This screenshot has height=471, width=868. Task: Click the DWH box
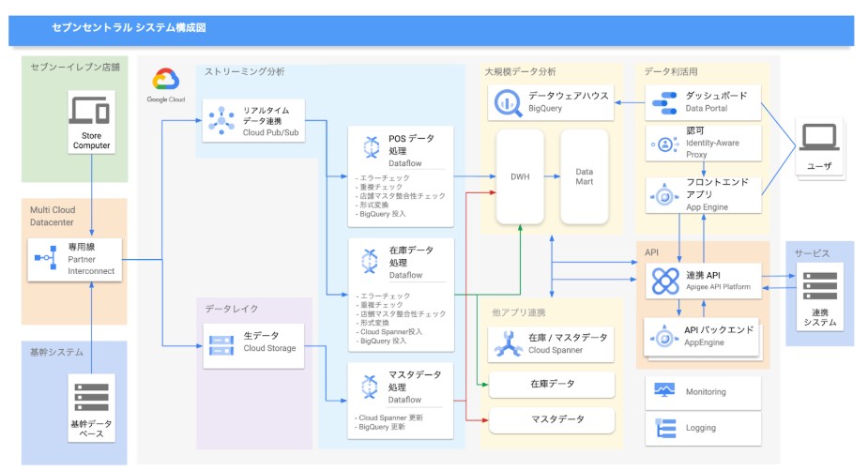pyautogui.click(x=521, y=176)
